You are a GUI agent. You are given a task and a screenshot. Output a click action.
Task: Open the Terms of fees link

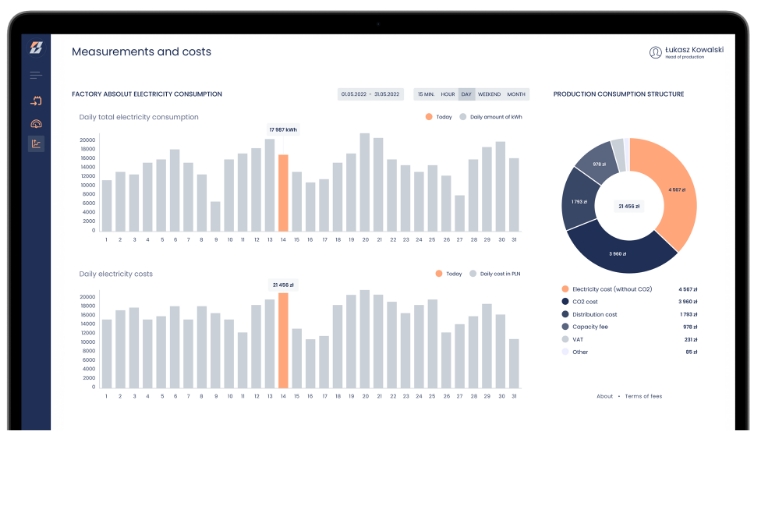[x=643, y=396]
